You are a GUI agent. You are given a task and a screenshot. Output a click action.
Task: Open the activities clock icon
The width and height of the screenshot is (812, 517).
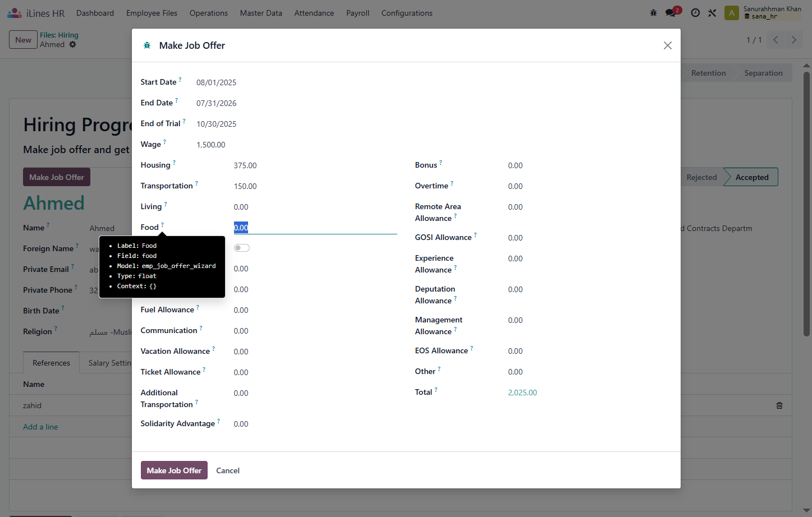click(695, 13)
